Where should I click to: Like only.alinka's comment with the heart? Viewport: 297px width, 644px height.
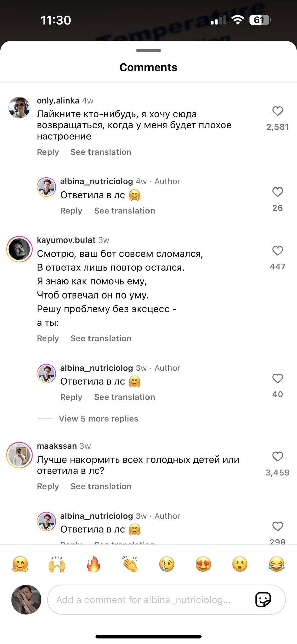277,111
